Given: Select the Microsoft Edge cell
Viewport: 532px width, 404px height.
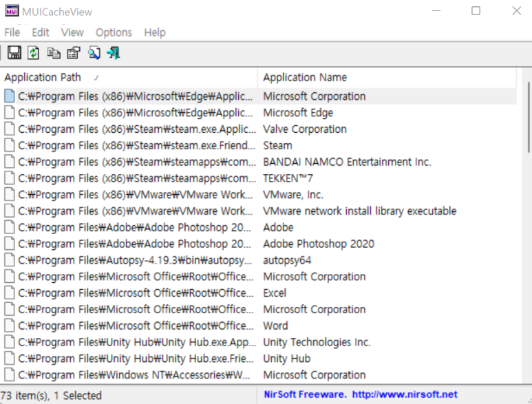Looking at the screenshot, I should 298,113.
